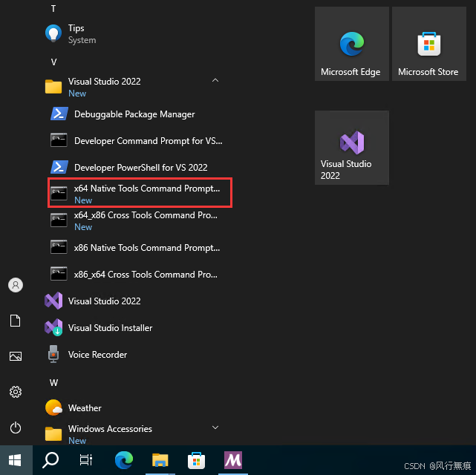Expand the Windows Accessories folder chevron
Screen dimensions: 476x475
pyautogui.click(x=215, y=427)
